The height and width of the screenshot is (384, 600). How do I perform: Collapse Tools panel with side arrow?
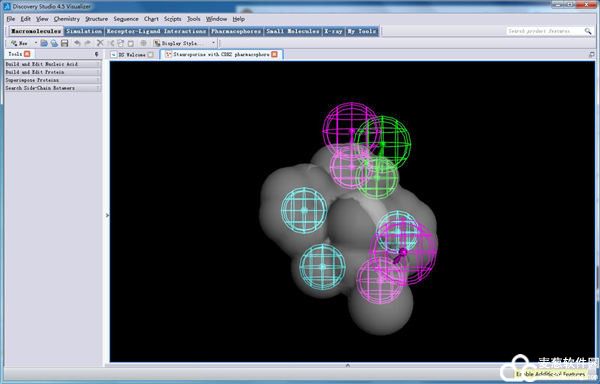coord(107,215)
